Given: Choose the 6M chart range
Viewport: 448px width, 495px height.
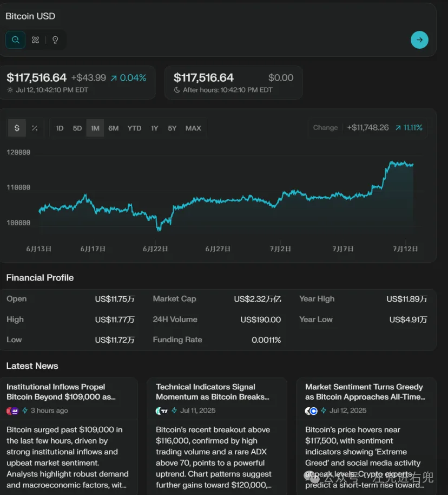Looking at the screenshot, I should tap(113, 128).
